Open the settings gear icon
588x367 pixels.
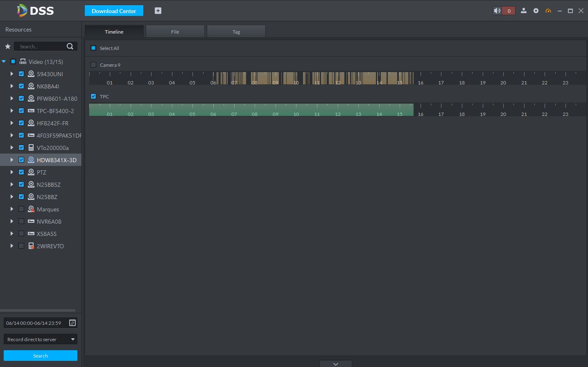tap(536, 11)
